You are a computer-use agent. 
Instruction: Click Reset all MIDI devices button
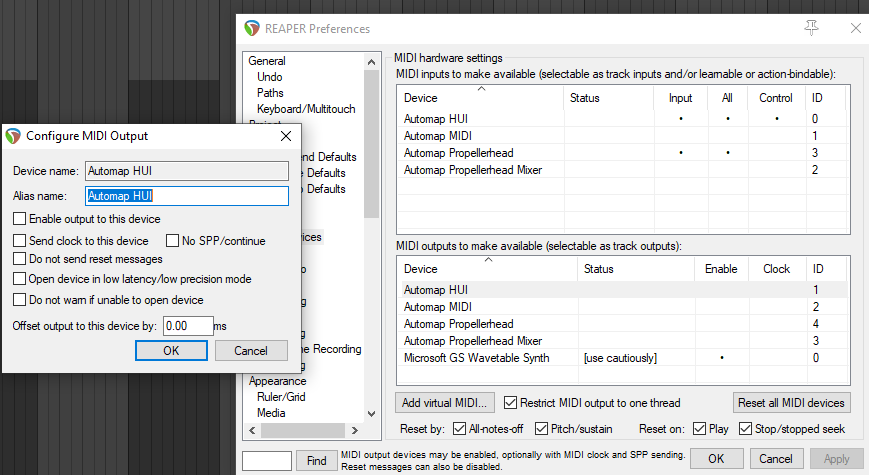click(x=791, y=403)
